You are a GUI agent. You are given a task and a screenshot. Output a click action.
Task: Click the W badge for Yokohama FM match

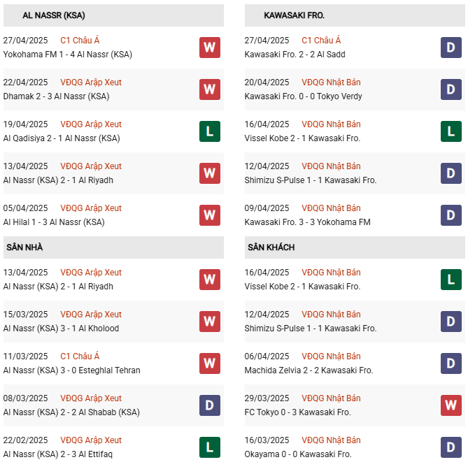pyautogui.click(x=210, y=48)
